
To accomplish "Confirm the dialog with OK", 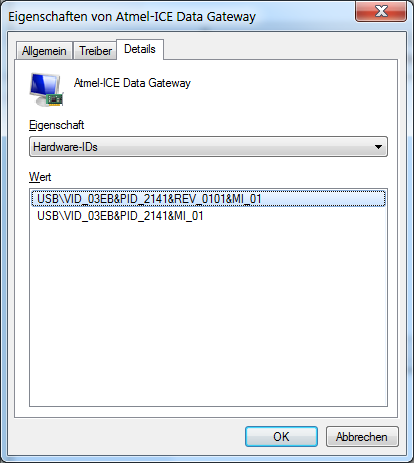I will 281,437.
